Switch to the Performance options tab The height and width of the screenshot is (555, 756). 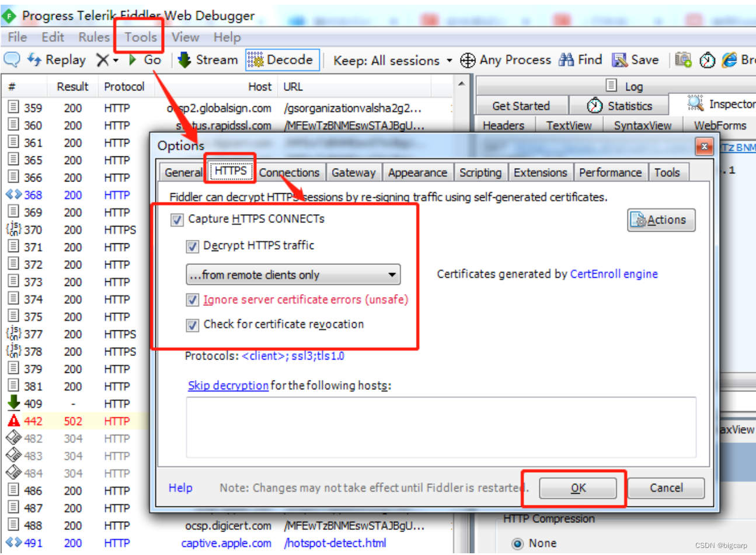coord(611,173)
